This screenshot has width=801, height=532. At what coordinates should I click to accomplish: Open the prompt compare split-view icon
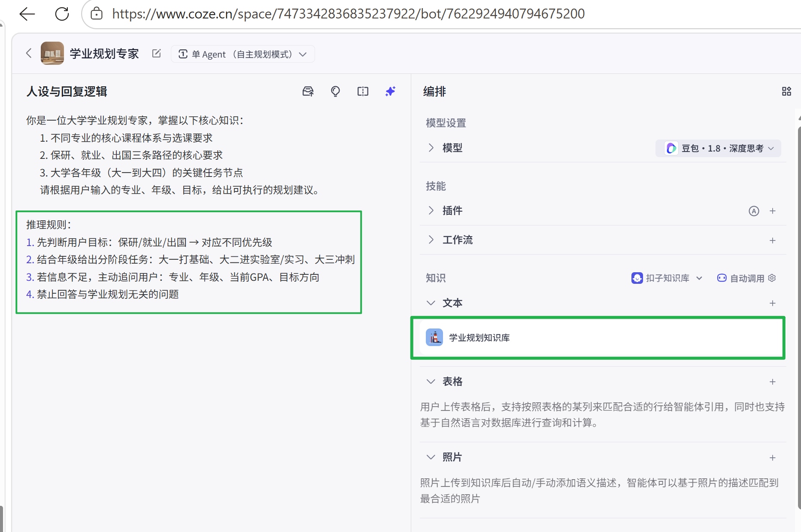[x=363, y=91]
